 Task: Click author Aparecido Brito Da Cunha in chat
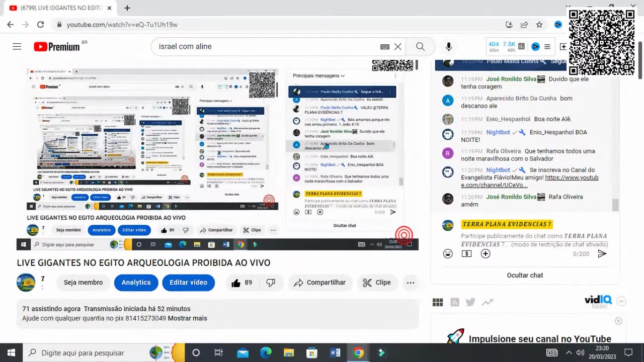[521, 99]
